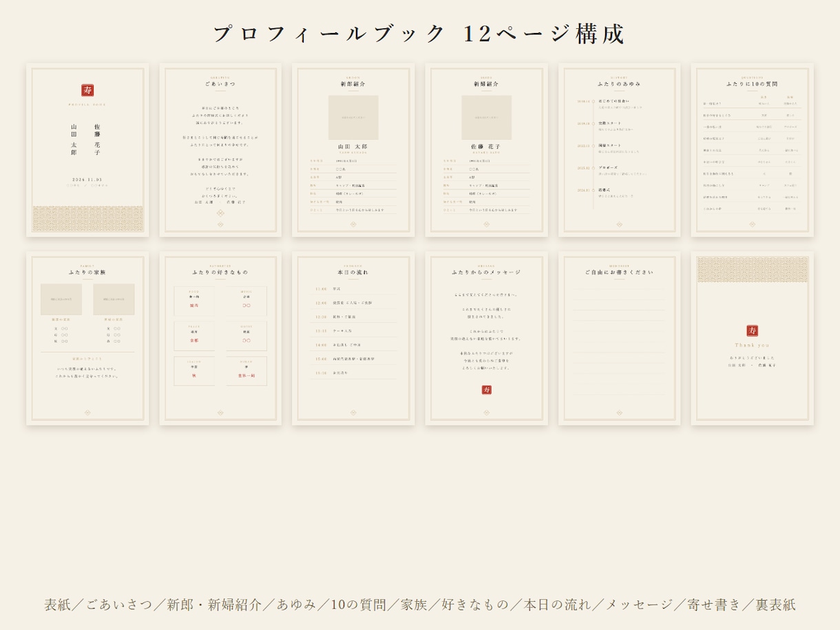This screenshot has height=630, width=840.
Task: Click the red 寿 seal above Thank you
Action: tap(752, 331)
